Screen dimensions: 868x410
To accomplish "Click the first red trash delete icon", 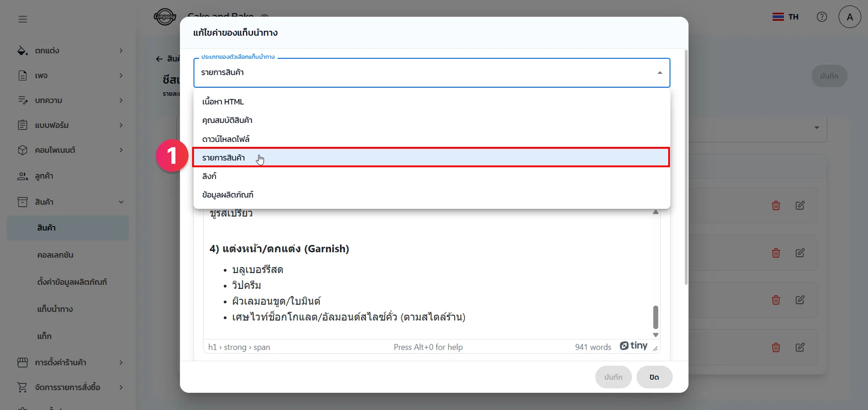I will [776, 206].
